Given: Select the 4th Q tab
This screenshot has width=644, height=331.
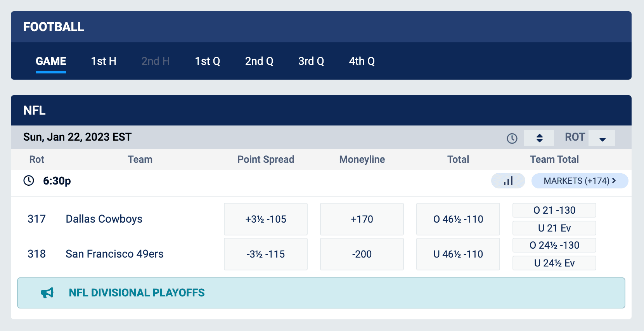Looking at the screenshot, I should point(361,61).
